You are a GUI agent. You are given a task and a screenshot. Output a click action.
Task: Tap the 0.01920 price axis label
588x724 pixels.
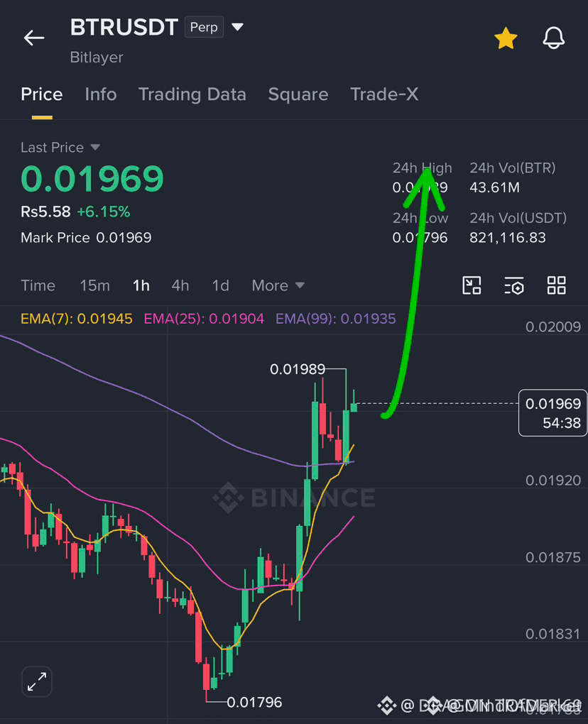pyautogui.click(x=553, y=481)
